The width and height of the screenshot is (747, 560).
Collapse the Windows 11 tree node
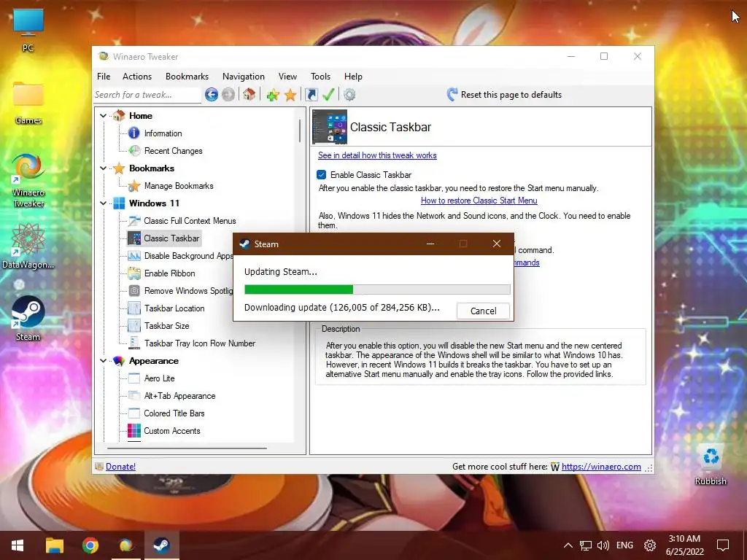click(x=103, y=203)
